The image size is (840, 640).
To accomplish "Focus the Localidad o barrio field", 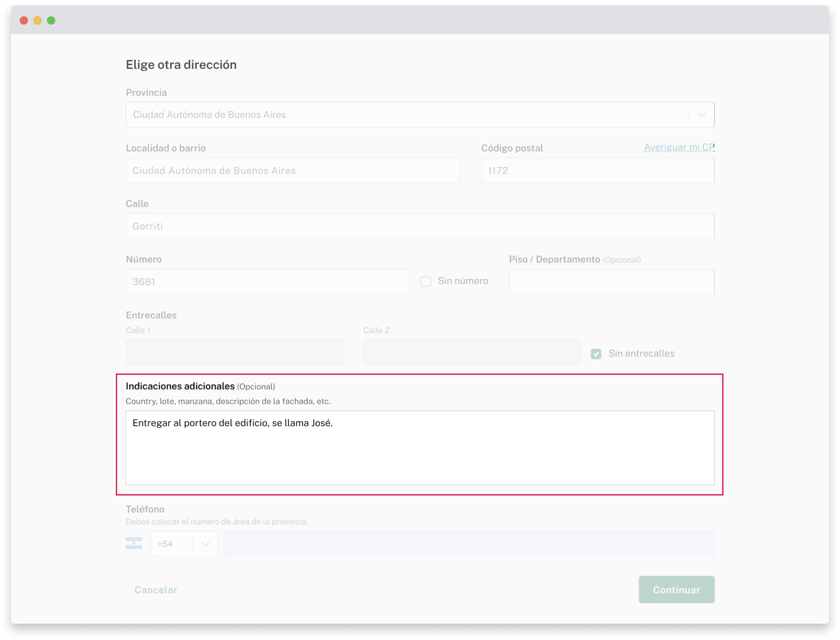I will [293, 171].
